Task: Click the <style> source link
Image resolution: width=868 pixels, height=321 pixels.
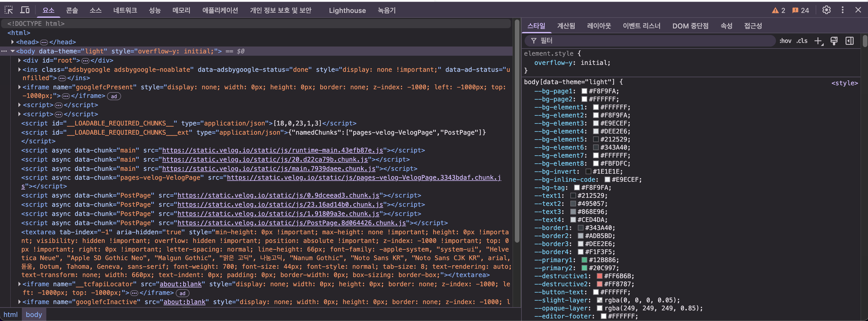Action: [x=844, y=83]
